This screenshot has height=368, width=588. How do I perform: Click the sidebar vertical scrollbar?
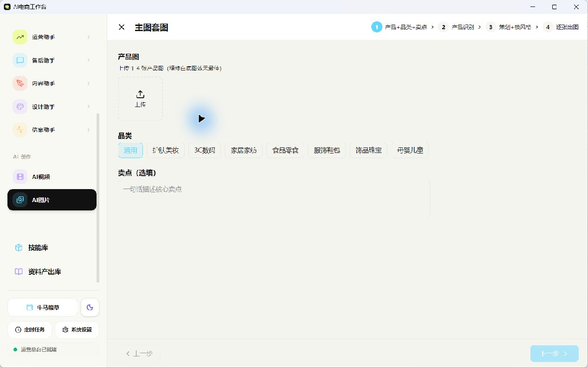pos(98,197)
